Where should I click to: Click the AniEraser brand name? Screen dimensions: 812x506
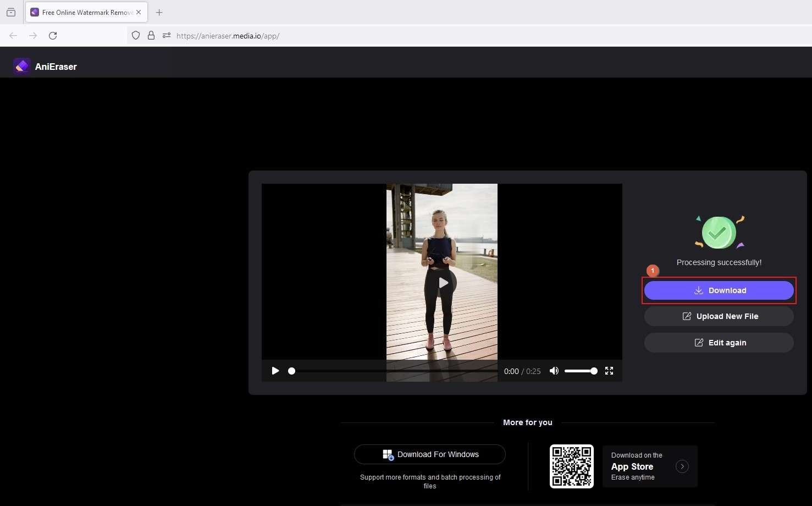click(56, 67)
